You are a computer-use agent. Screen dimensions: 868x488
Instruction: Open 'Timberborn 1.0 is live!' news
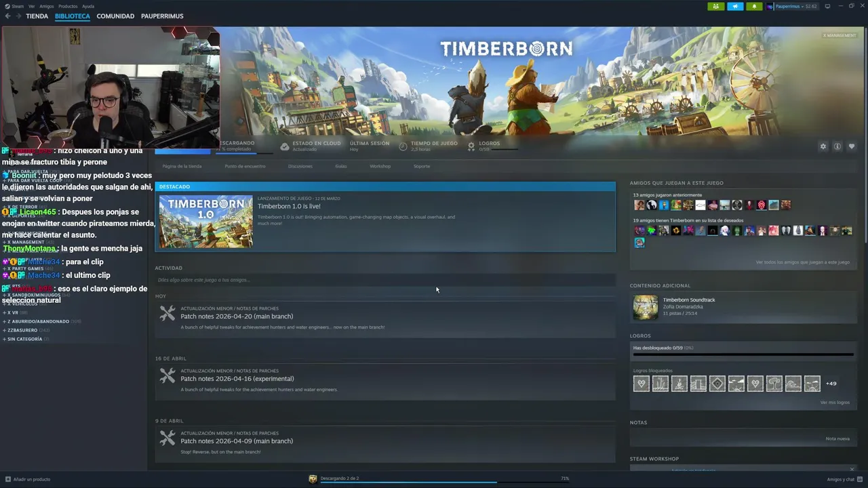[289, 206]
